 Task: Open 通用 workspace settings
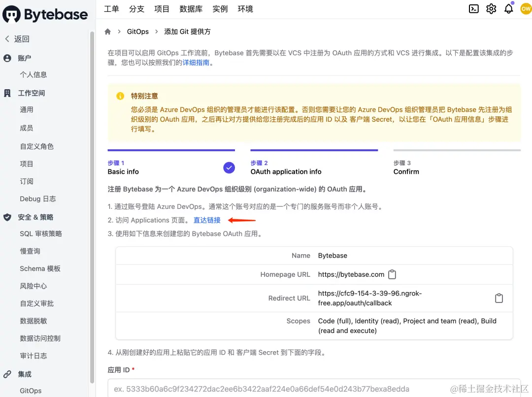click(x=27, y=110)
